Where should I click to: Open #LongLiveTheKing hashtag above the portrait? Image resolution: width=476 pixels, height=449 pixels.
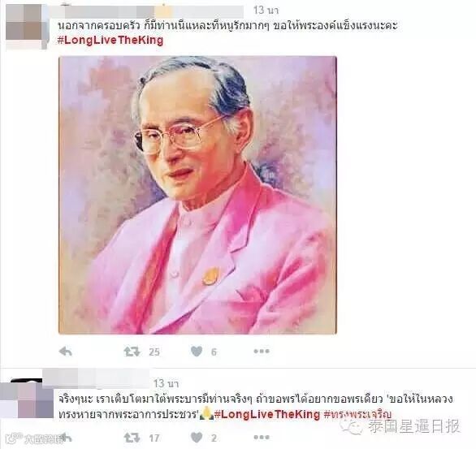tap(110, 40)
